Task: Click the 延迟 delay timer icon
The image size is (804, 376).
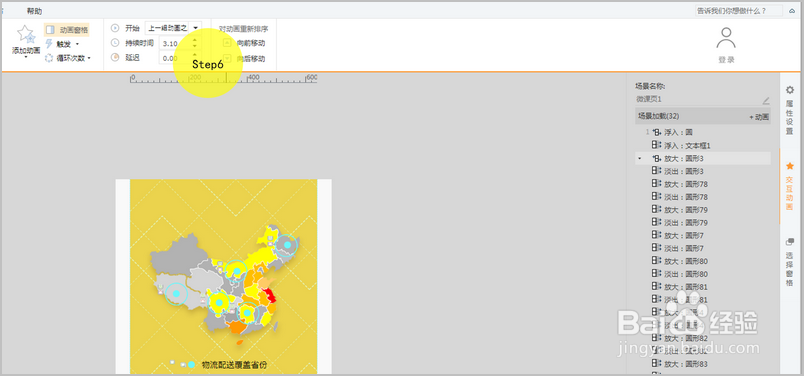Action: (115, 57)
